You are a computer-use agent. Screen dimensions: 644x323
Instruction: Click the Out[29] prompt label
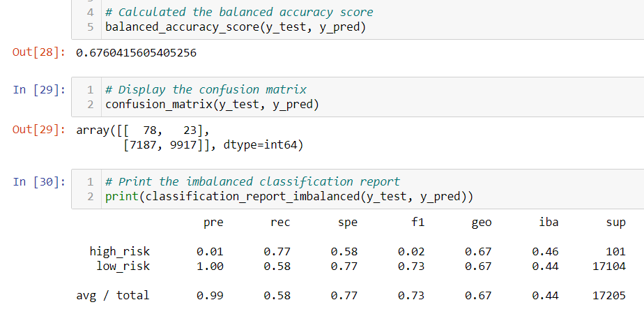pyautogui.click(x=38, y=130)
